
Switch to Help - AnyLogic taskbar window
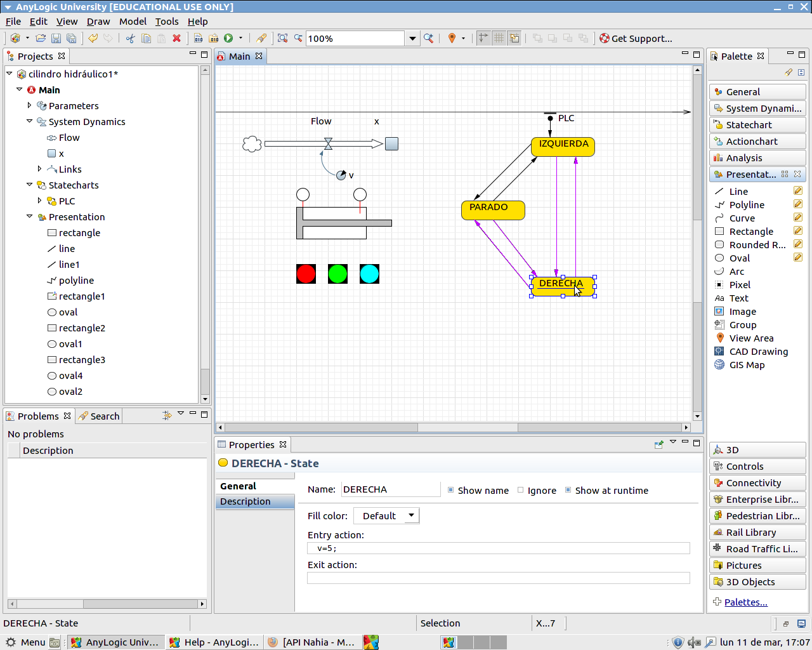[214, 642]
